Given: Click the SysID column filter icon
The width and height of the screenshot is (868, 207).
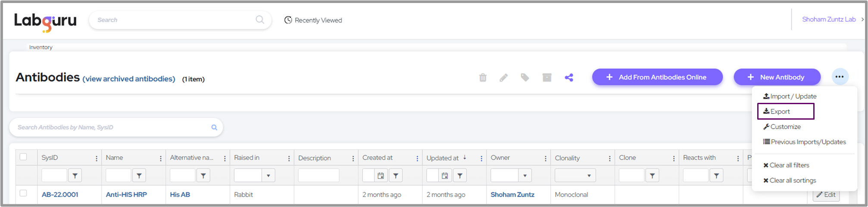Looking at the screenshot, I should coord(75,176).
